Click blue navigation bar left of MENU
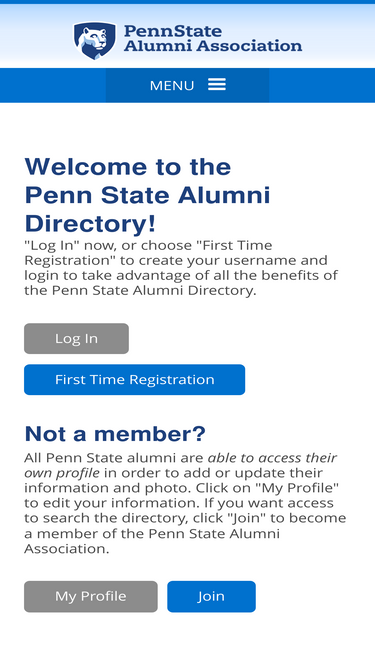 click(x=53, y=85)
